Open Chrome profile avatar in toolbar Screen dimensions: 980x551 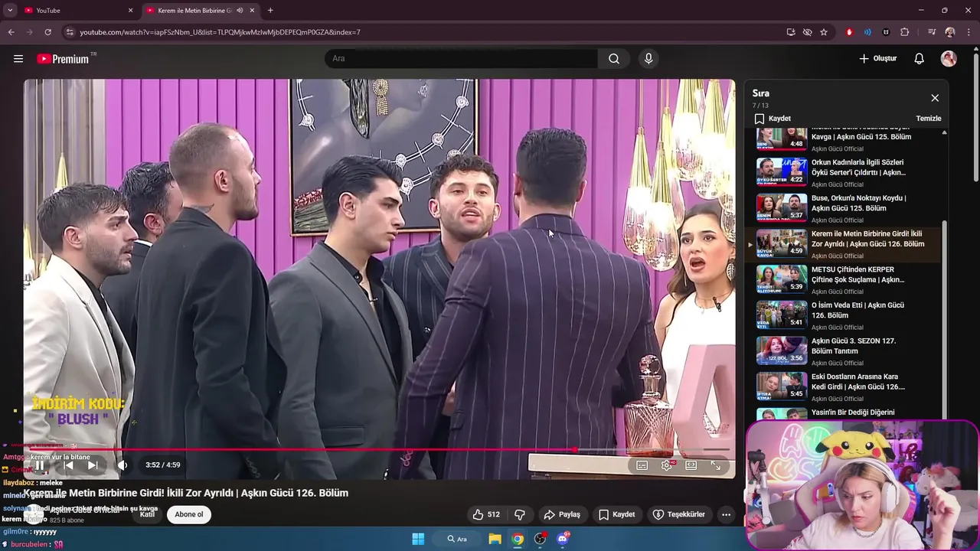[950, 32]
